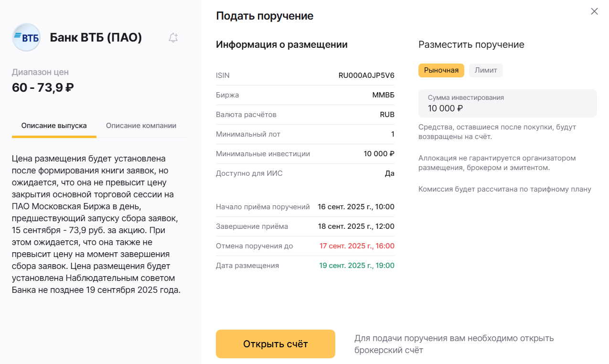Click the Сумма инвестирования input field

tap(507, 103)
